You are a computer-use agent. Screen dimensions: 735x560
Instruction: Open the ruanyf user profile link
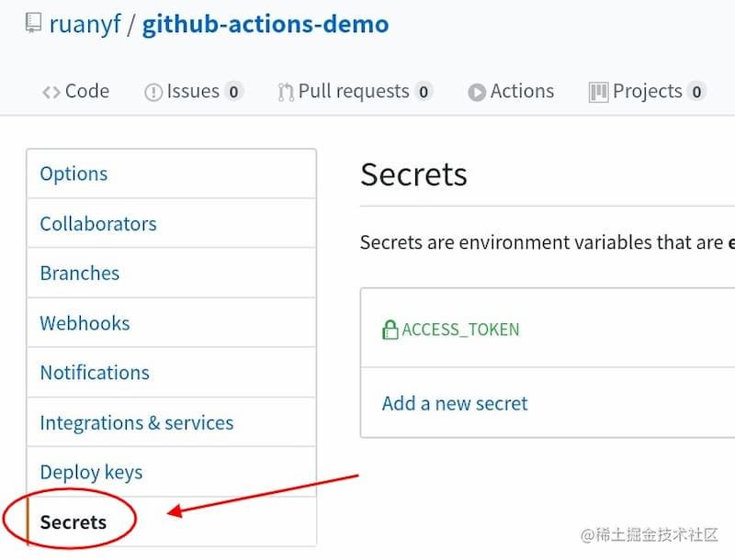(85, 23)
